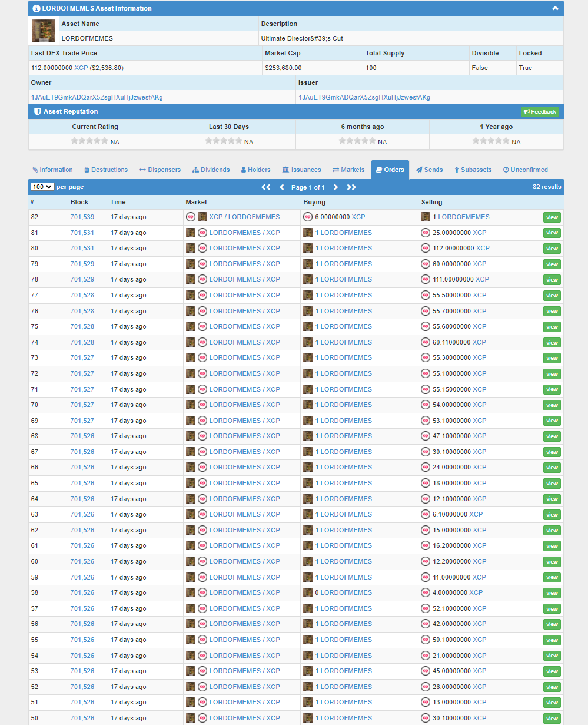Open the Sends tab
This screenshot has width=588, height=725.
pos(429,170)
